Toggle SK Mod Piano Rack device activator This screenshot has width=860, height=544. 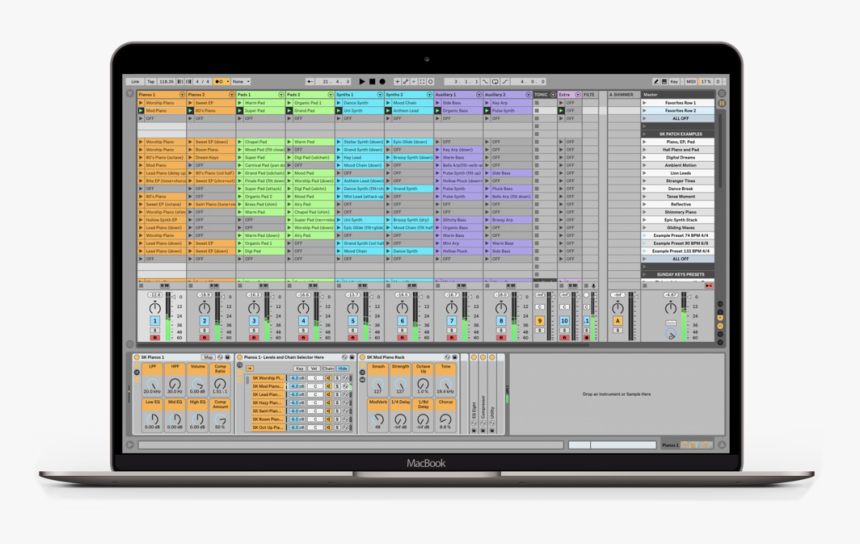pos(363,358)
